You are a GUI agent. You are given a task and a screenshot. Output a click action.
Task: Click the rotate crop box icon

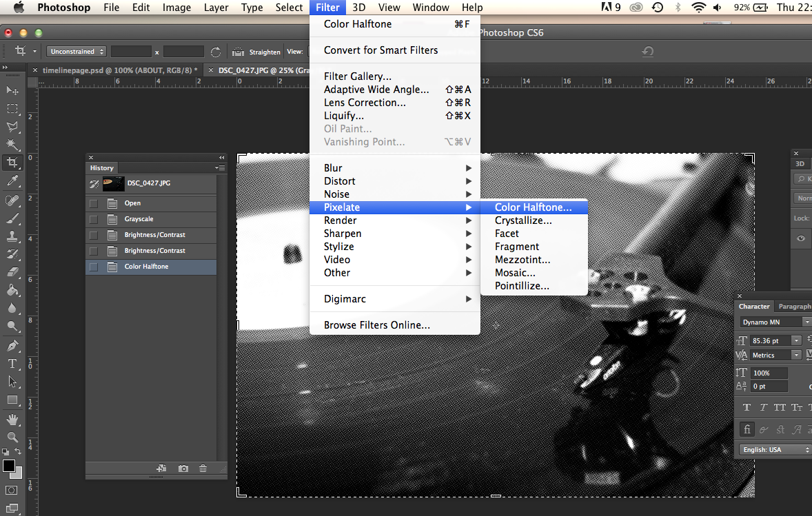tap(216, 52)
